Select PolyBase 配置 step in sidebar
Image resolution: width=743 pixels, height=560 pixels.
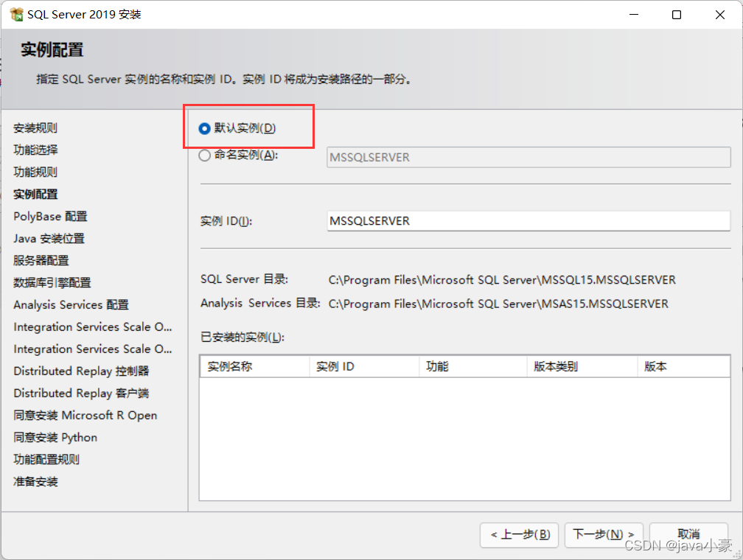50,217
